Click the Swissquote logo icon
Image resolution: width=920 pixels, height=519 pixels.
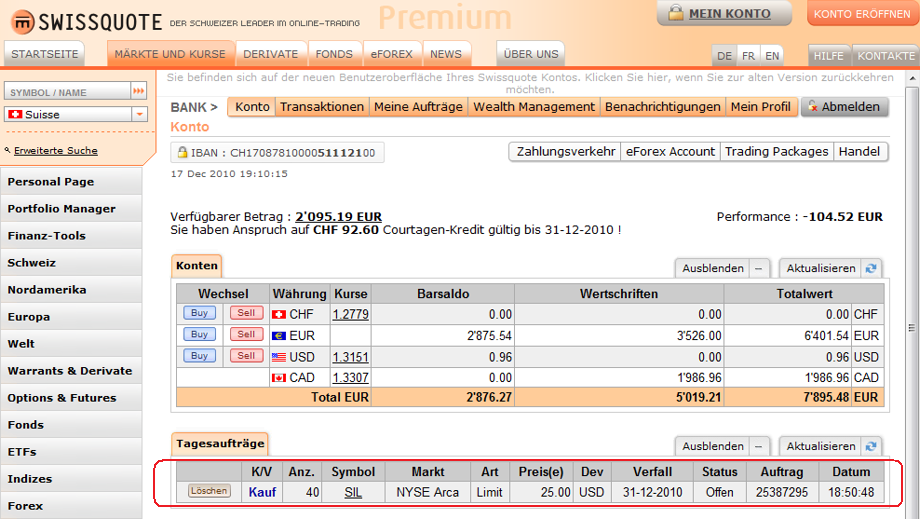point(22,22)
